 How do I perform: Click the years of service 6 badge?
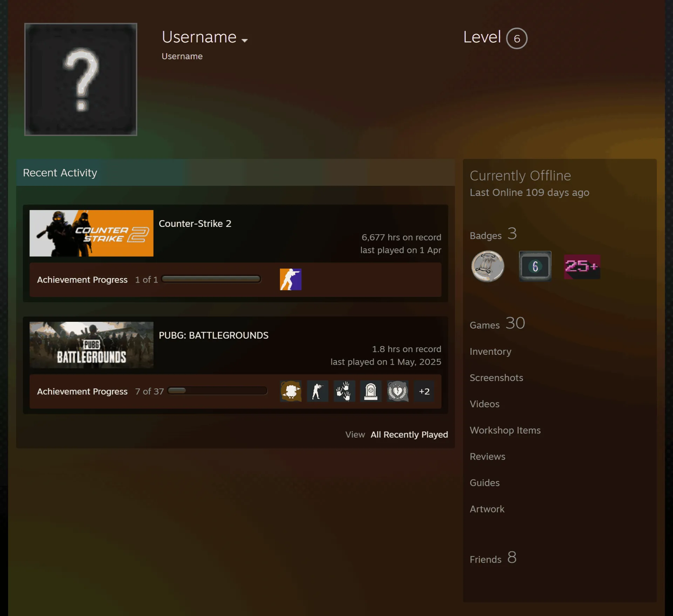pos(535,266)
